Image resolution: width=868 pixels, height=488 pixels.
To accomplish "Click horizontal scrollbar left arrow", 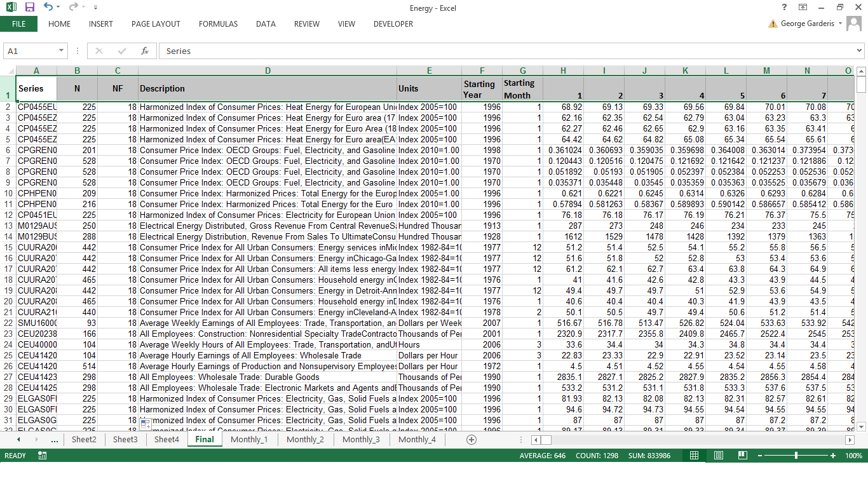I will pyautogui.click(x=536, y=440).
